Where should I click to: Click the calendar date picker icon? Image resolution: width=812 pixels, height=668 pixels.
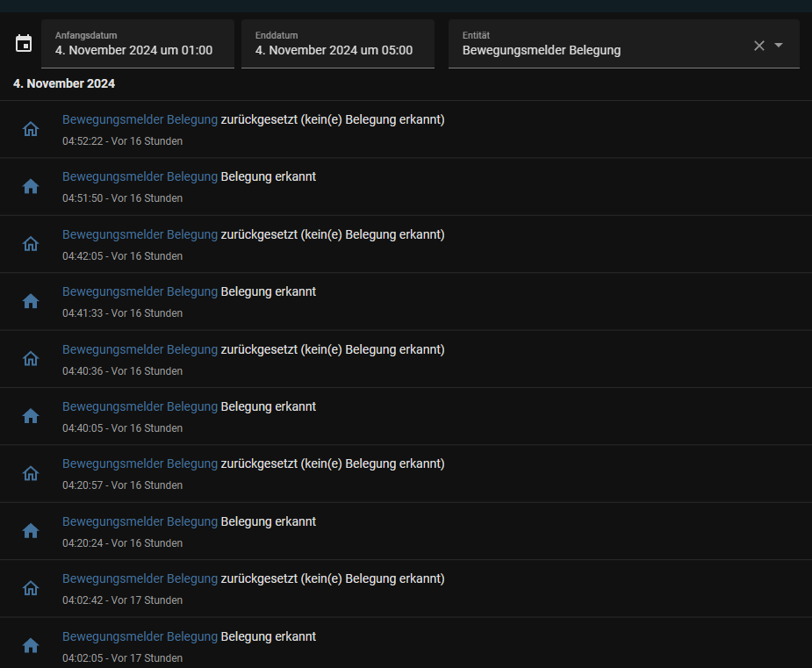point(24,44)
